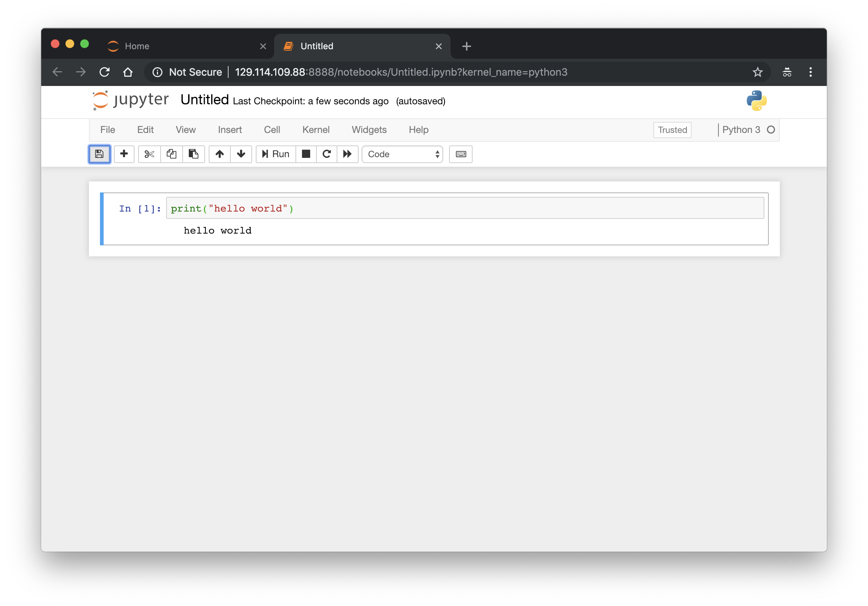This screenshot has width=868, height=606.
Task: Open the Code cell type dropdown
Action: 402,154
